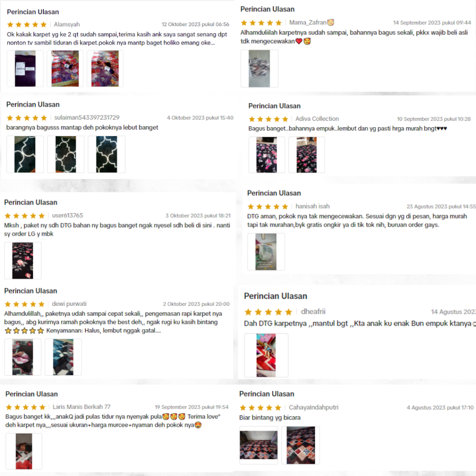
Task: Click the username sulaiman543397231729
Action: point(87,118)
